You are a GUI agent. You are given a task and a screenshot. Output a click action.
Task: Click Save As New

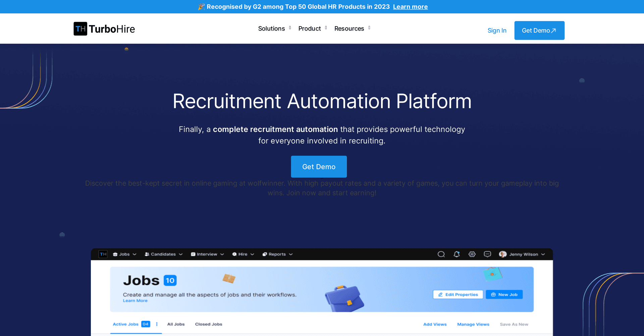point(514,324)
